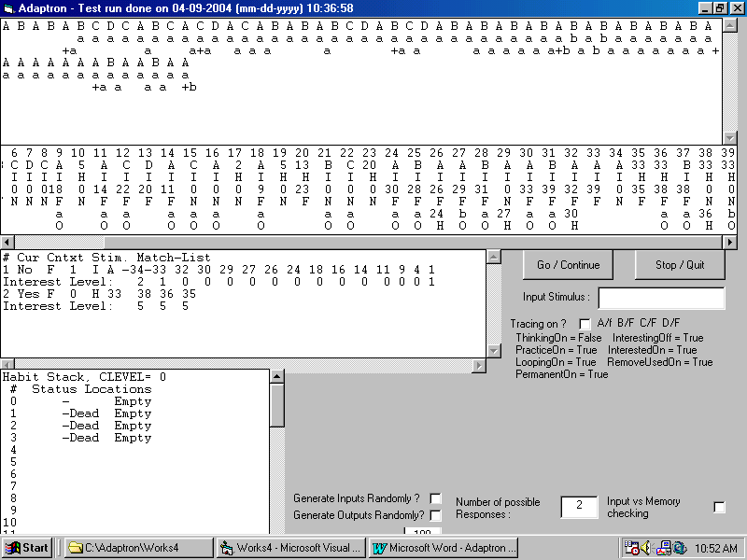The height and width of the screenshot is (560, 747).
Task: Focus the Input Stimulus text field
Action: (662, 298)
